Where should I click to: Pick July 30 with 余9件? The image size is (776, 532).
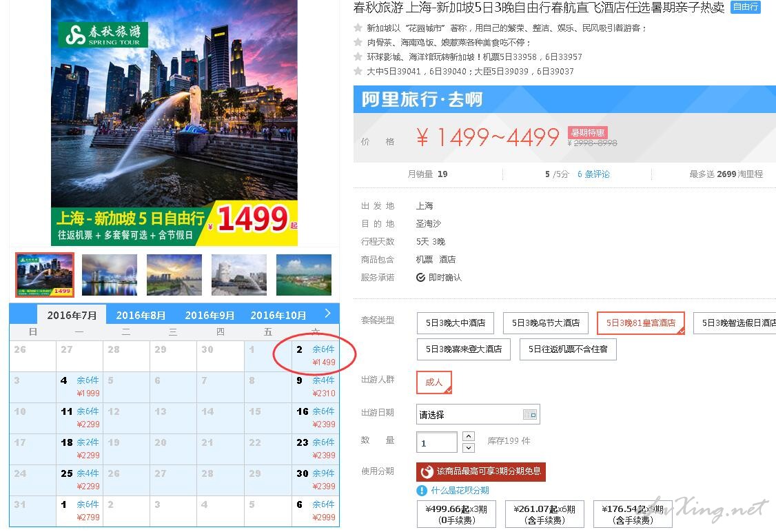tap(315, 480)
